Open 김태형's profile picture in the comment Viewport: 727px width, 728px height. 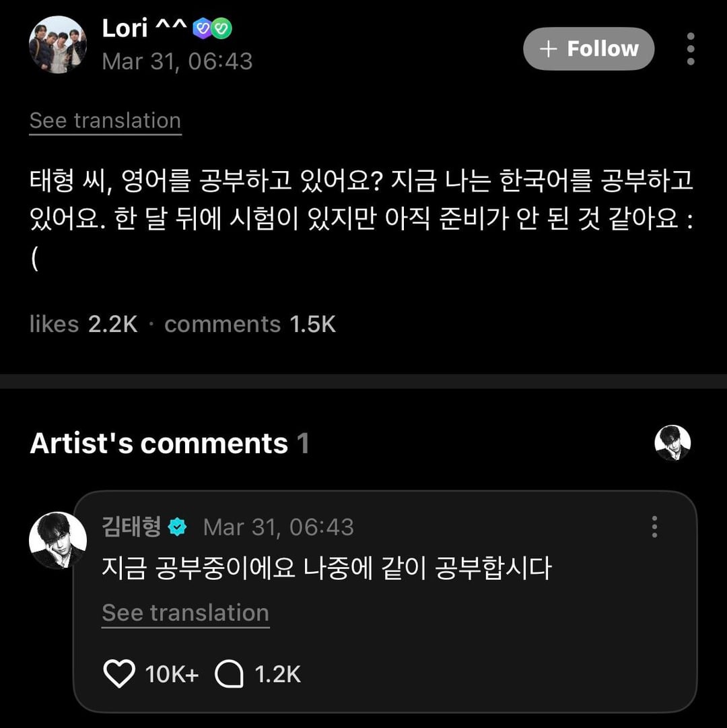(58, 541)
